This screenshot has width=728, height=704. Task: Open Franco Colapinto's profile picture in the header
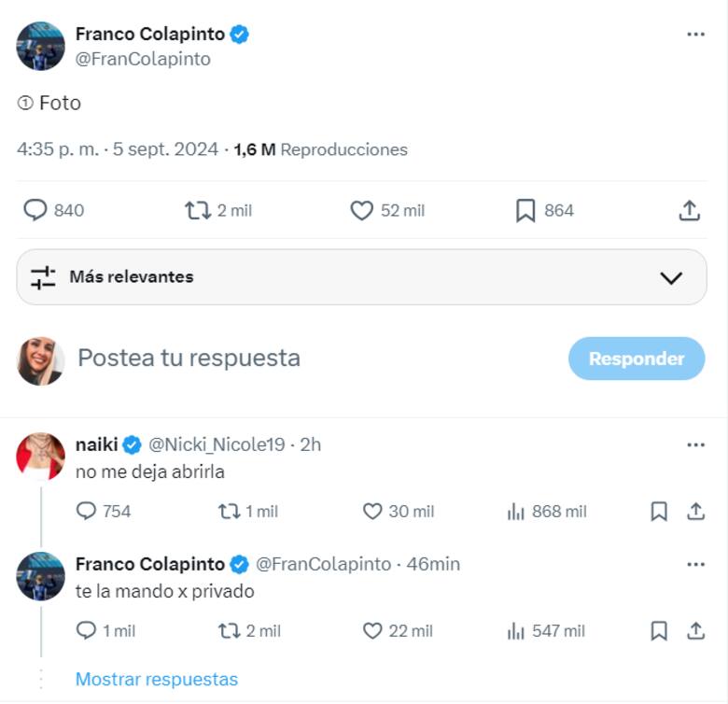[41, 46]
